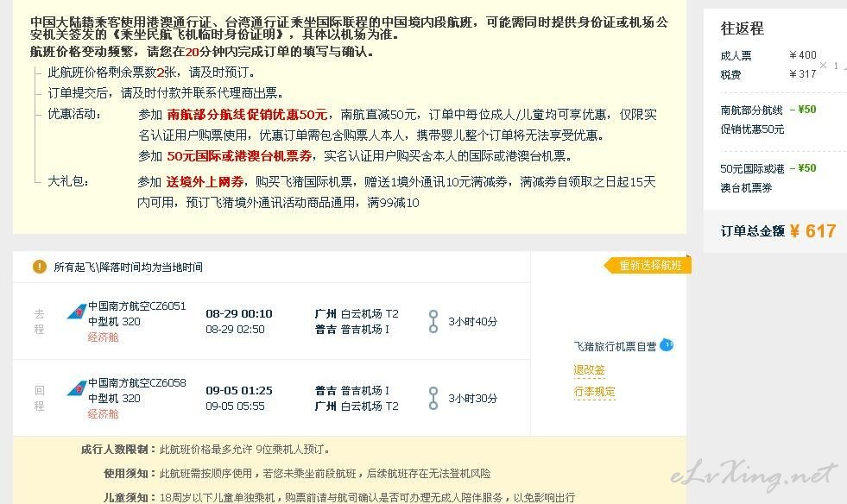Click the first -¥50 discount in the summary
Image resolution: width=847 pixels, height=504 pixels.
pos(803,109)
